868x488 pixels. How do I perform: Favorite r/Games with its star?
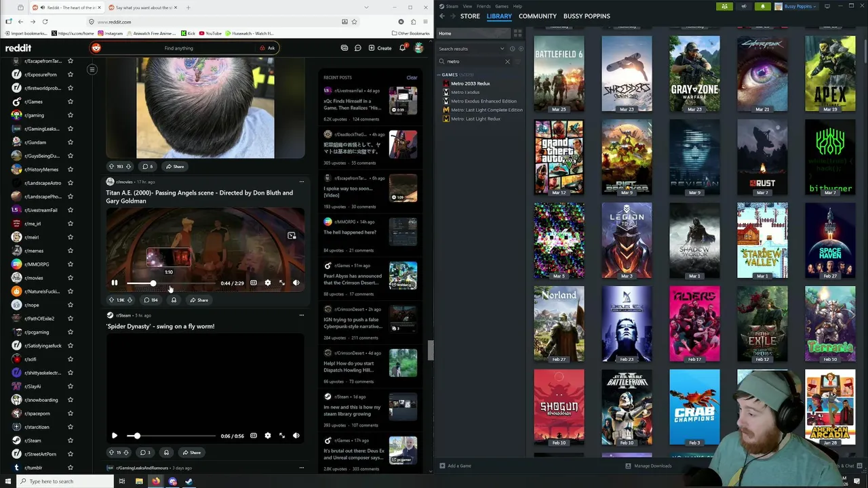coord(70,102)
